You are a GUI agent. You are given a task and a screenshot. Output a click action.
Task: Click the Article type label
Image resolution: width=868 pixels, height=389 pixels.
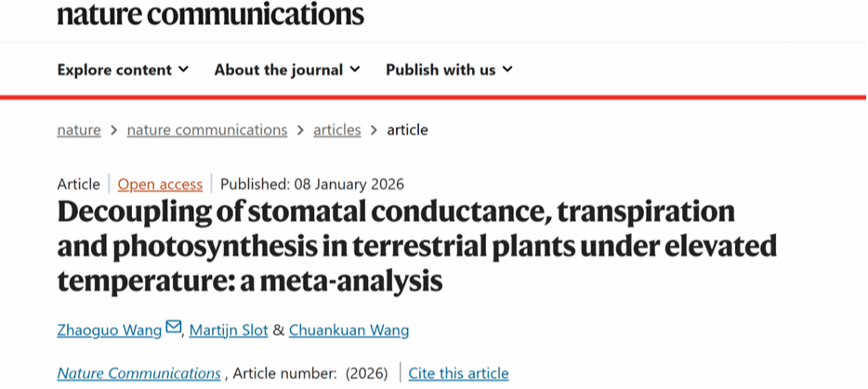pos(78,184)
